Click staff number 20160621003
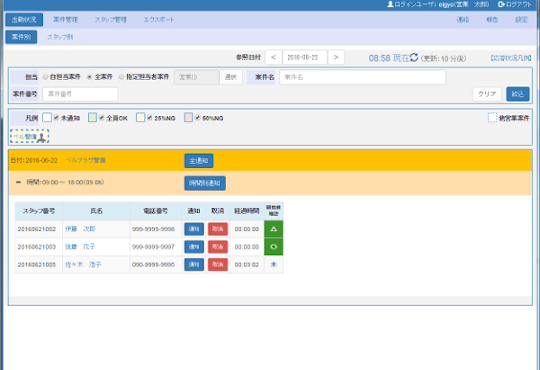The image size is (540, 370). pyautogui.click(x=37, y=247)
